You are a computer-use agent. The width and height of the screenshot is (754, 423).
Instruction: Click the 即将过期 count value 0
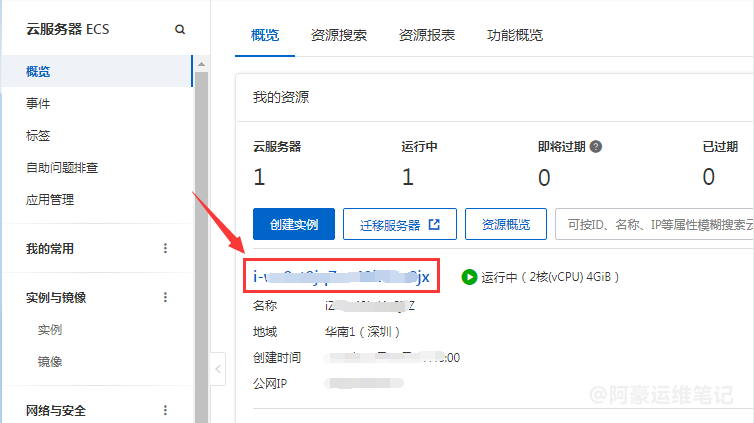[x=544, y=177]
